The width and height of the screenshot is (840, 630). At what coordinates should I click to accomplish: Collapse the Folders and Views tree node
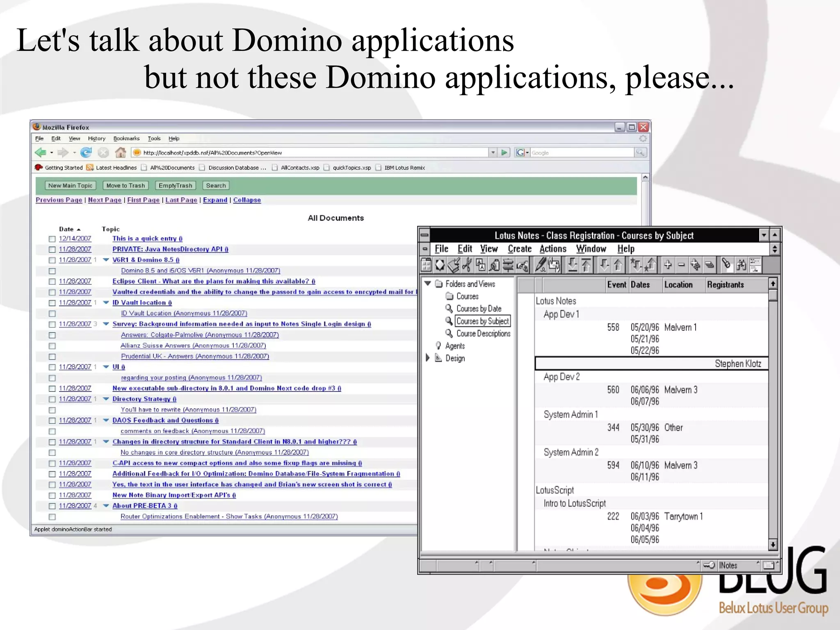pyautogui.click(x=427, y=283)
